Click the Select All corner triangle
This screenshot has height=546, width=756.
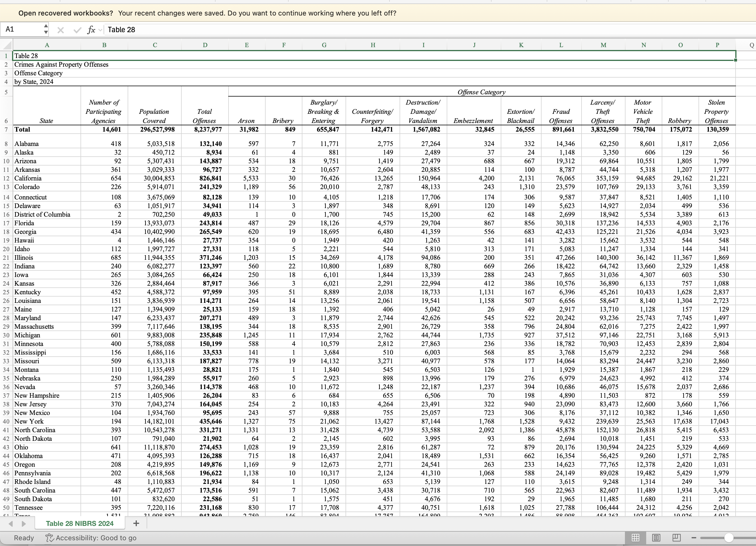tap(7, 45)
